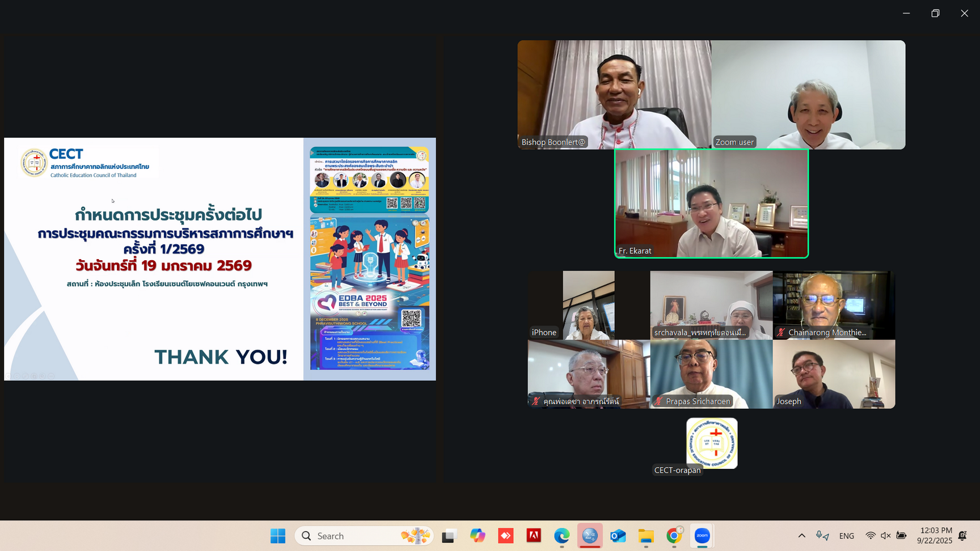980x551 pixels.
Task: Open Microsoft Edge browser
Action: click(561, 536)
